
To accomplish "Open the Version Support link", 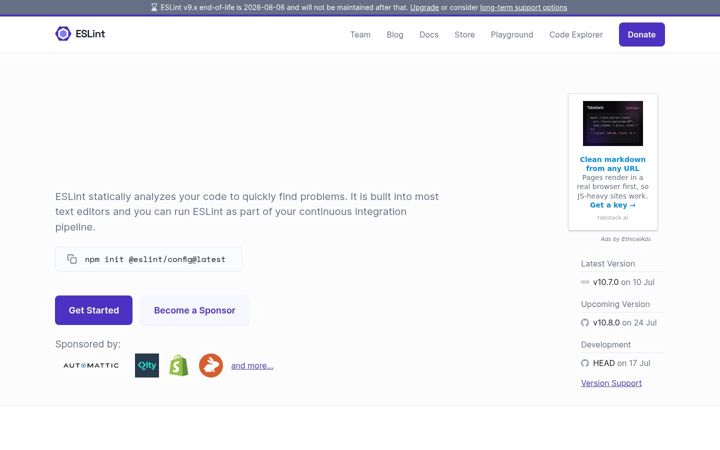I will point(611,383).
